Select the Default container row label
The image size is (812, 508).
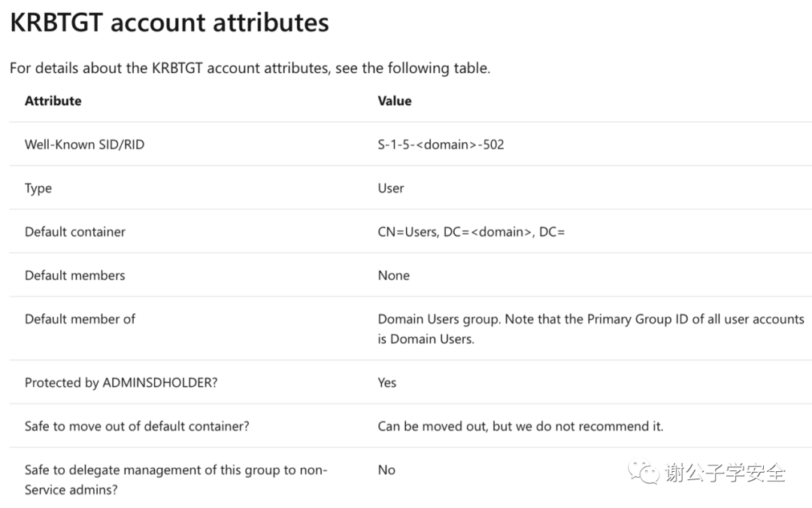click(75, 232)
